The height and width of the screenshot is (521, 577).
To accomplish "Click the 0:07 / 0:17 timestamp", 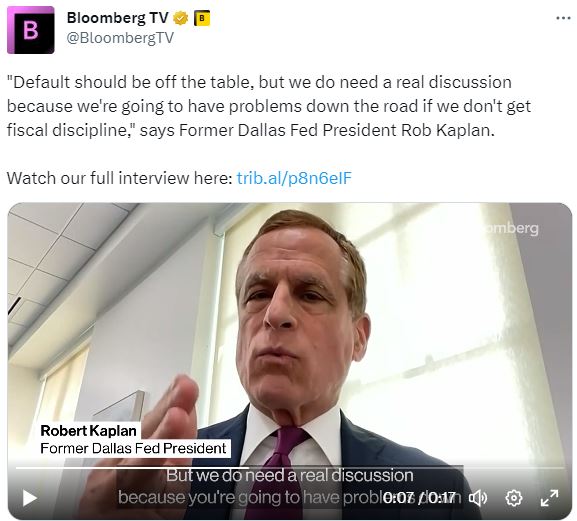I will (x=419, y=498).
